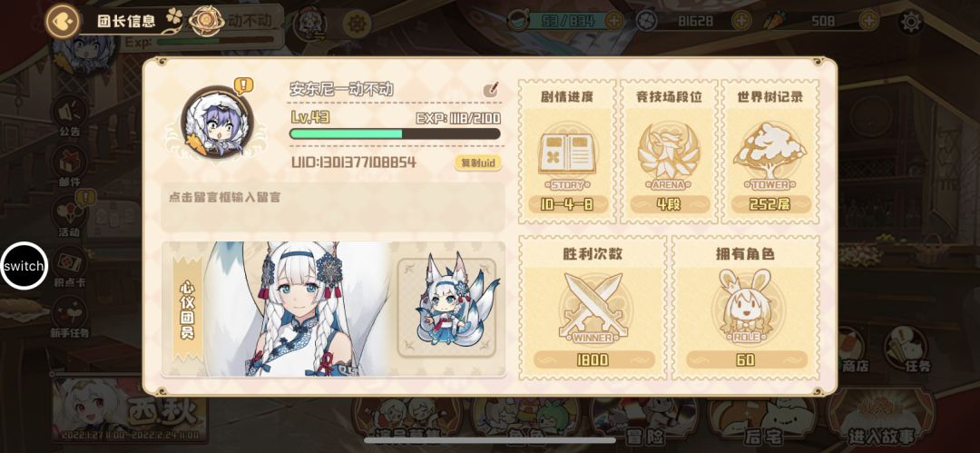Add carrots with plus beside 508
The width and height of the screenshot is (980, 453).
(868, 21)
